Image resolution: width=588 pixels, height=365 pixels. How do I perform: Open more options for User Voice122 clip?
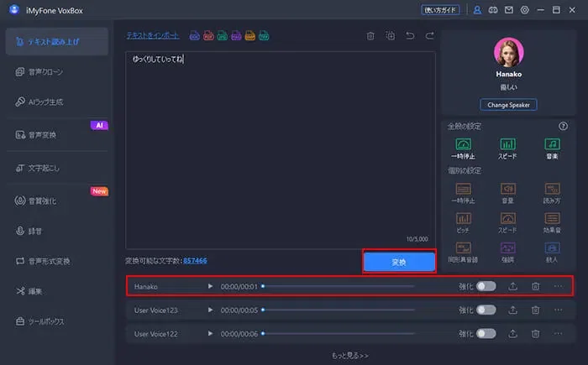pos(558,334)
